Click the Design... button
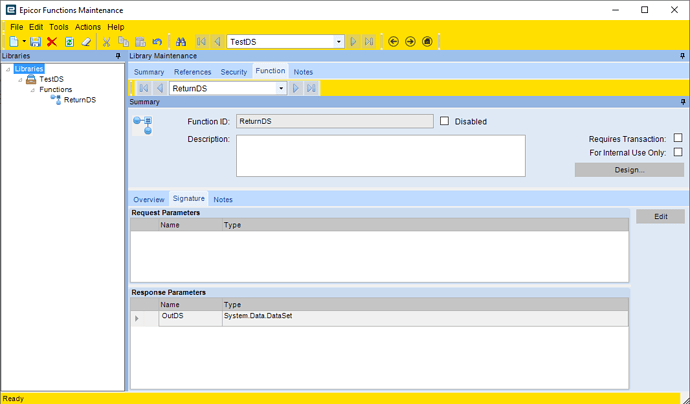Viewport: 690px width, 404px height. [629, 170]
